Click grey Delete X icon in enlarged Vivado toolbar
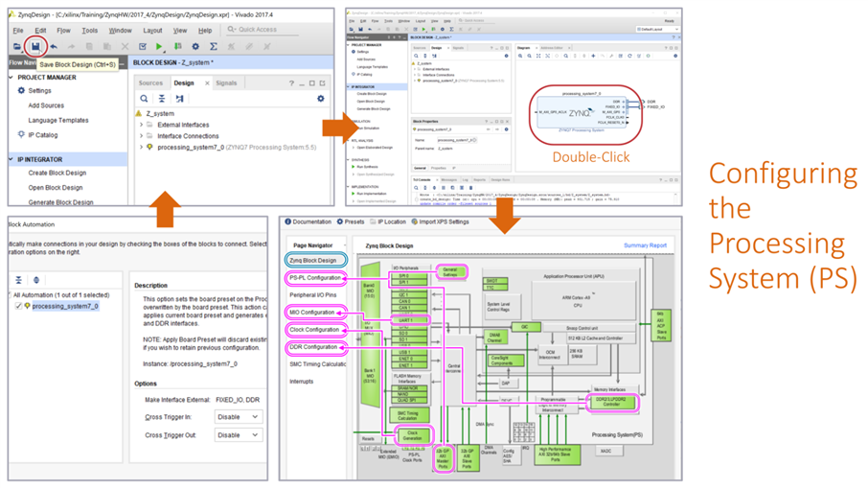This screenshot has width=868, height=489. (125, 47)
